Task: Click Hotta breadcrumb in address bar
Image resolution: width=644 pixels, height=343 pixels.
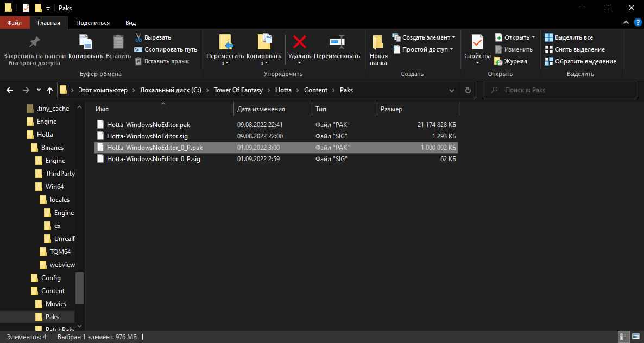Action: 283,90
